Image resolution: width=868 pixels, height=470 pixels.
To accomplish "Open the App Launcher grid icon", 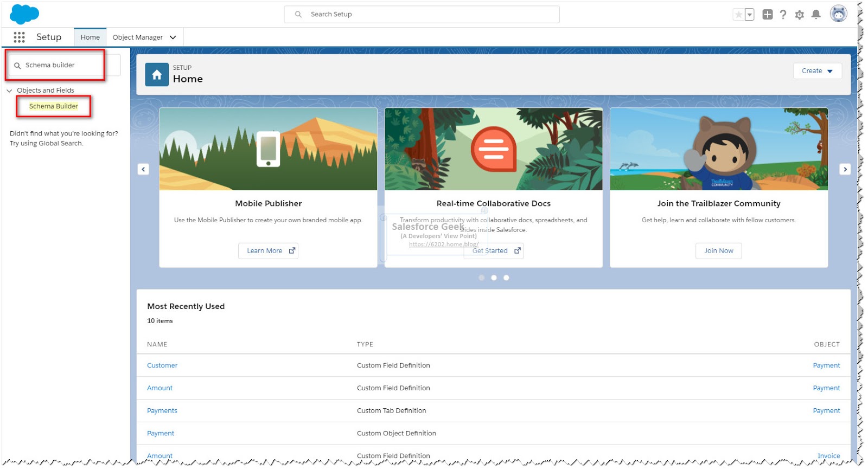I will tap(19, 37).
